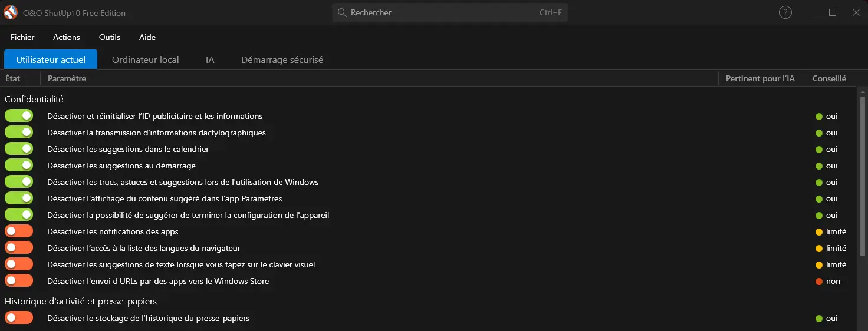Collapse the Confidentialité group heading

(x=34, y=99)
